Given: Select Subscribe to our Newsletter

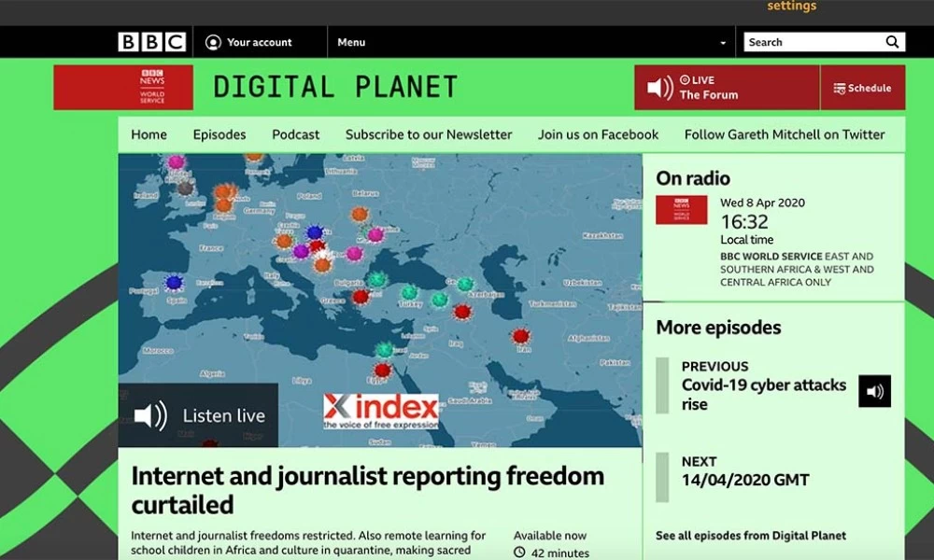Looking at the screenshot, I should pyautogui.click(x=429, y=134).
